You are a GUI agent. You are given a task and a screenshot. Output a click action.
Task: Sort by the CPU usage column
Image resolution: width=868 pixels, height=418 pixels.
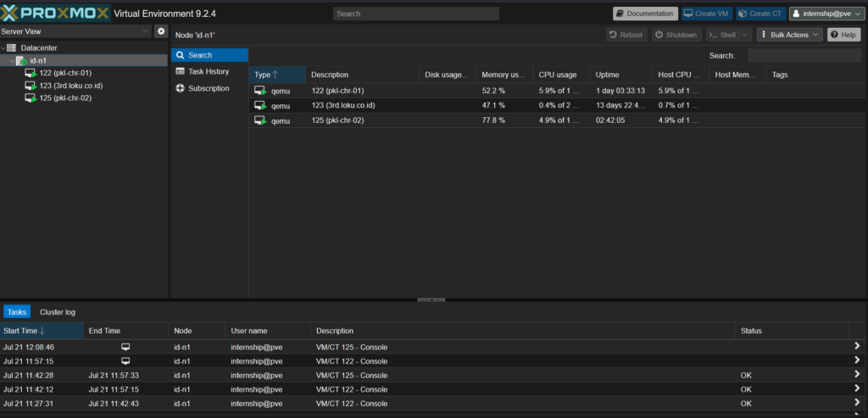(562, 75)
